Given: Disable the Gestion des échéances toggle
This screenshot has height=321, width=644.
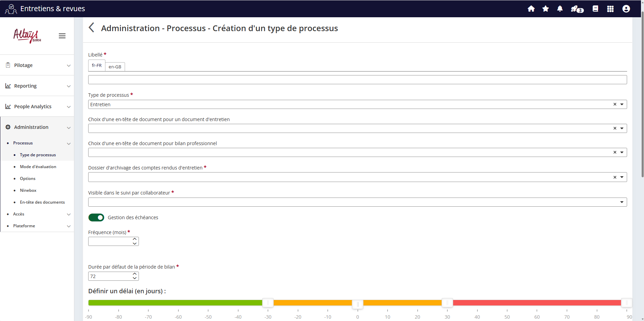Looking at the screenshot, I should pyautogui.click(x=96, y=217).
